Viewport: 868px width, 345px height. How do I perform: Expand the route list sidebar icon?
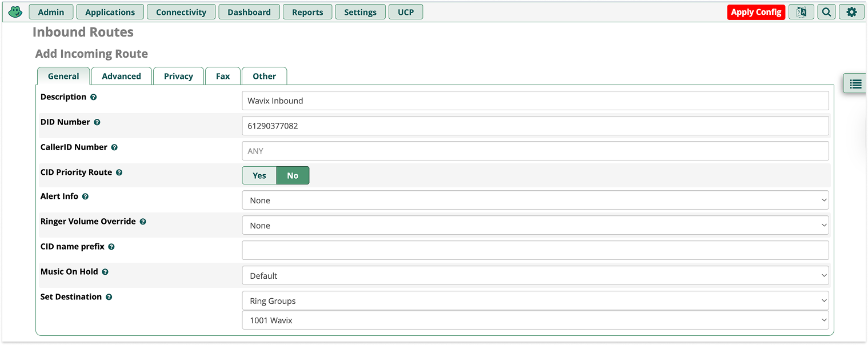(855, 83)
